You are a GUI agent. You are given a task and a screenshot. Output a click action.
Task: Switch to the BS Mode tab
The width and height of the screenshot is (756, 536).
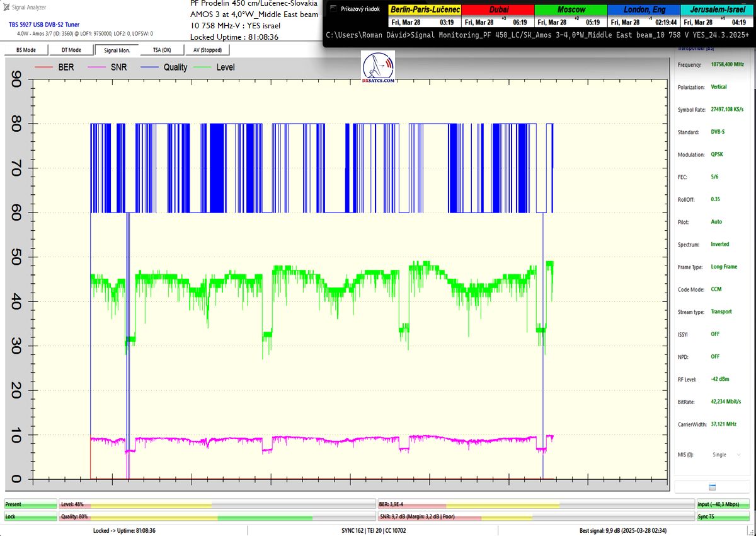pos(25,50)
